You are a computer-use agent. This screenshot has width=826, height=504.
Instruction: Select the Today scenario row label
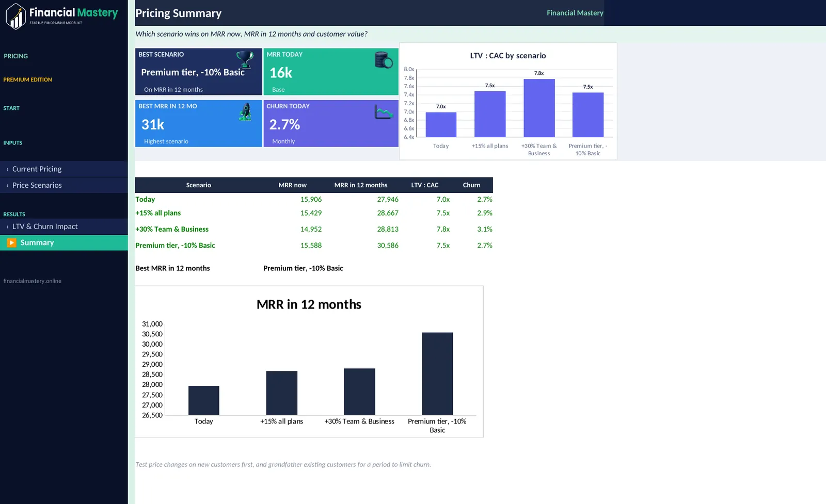click(145, 200)
